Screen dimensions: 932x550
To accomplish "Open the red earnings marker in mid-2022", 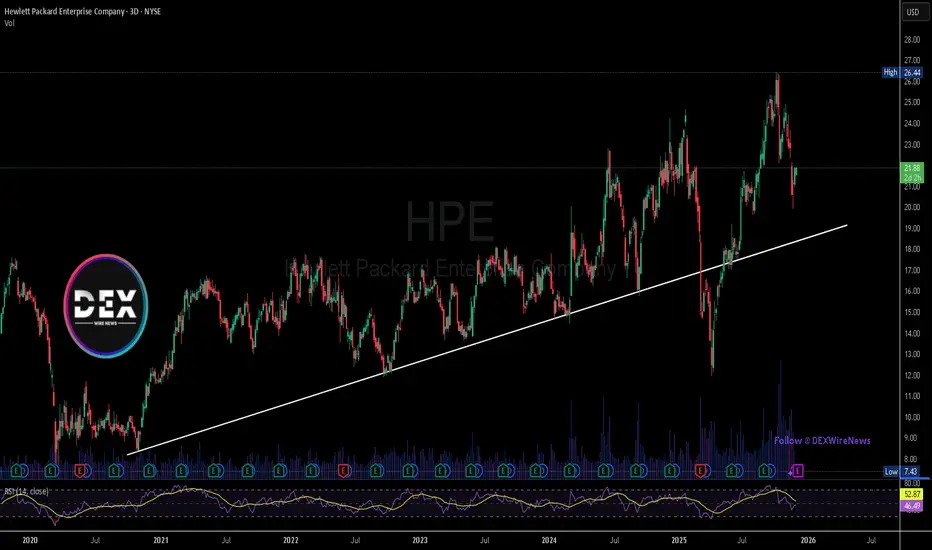I will [343, 471].
